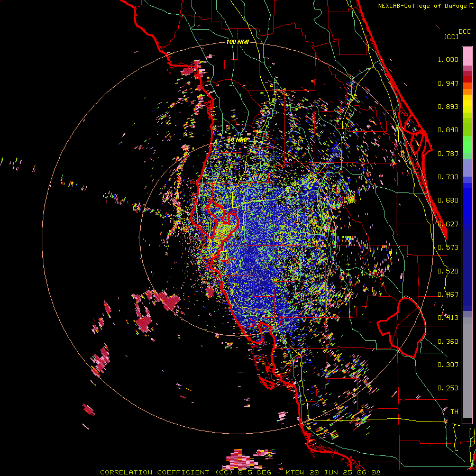This screenshot has height=476, width=476.
Task: Select the 1.000 scale value
Action: (x=448, y=59)
